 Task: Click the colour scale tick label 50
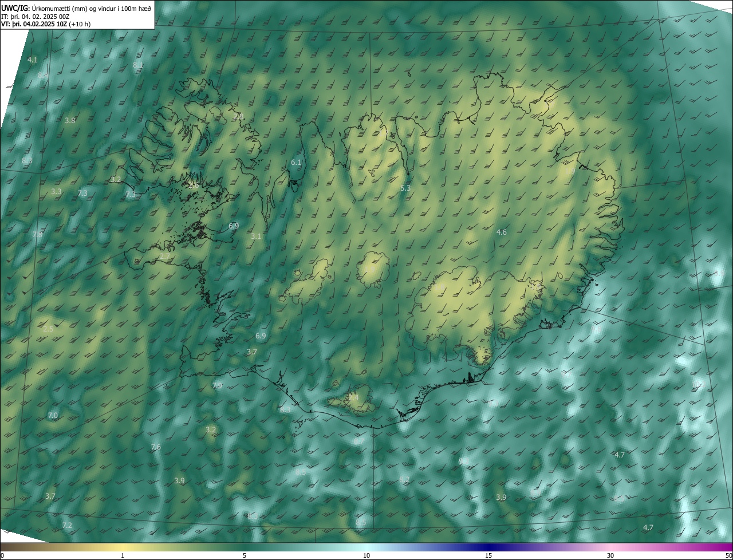coord(728,555)
